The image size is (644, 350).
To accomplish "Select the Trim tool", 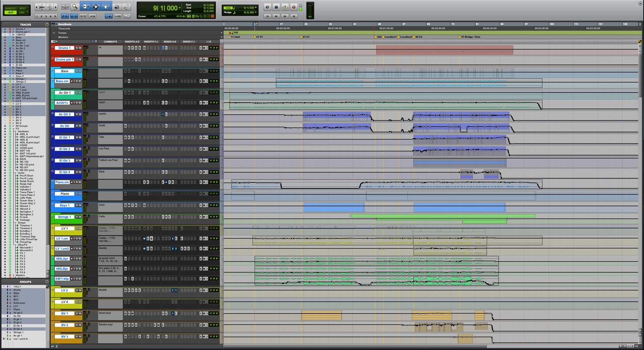I will [x=86, y=7].
